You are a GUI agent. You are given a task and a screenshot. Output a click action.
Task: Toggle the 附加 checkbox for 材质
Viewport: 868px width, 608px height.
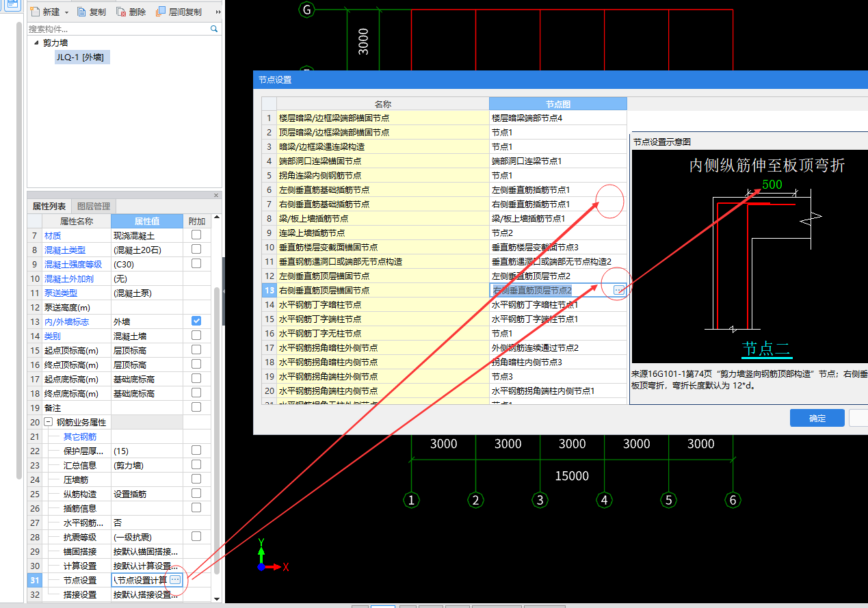click(x=196, y=235)
